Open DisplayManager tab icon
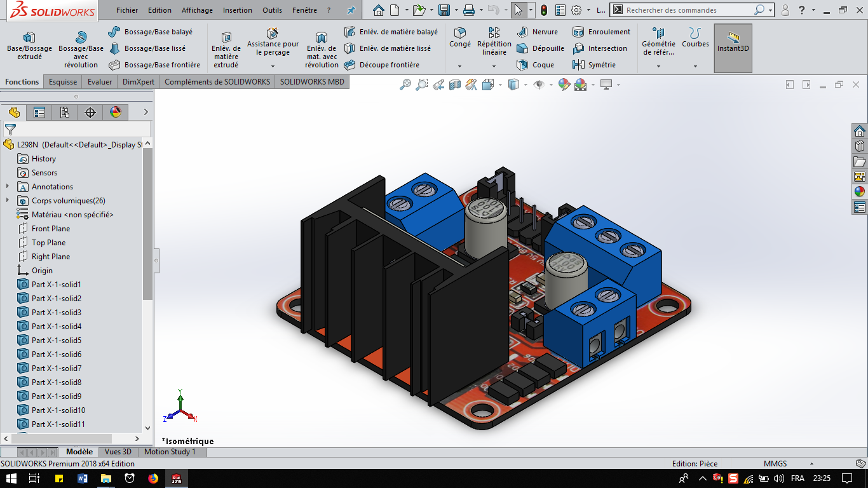 [x=116, y=112]
